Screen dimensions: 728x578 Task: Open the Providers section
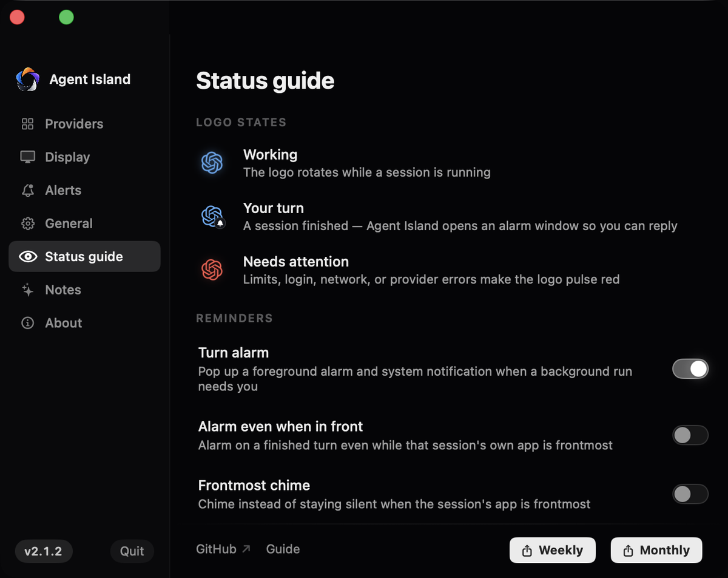click(84, 124)
